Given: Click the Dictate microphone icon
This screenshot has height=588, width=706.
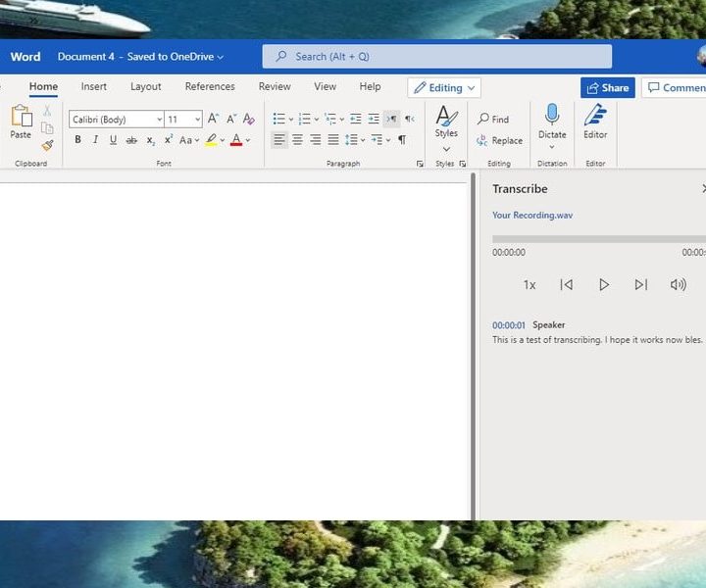Looking at the screenshot, I should 552,115.
